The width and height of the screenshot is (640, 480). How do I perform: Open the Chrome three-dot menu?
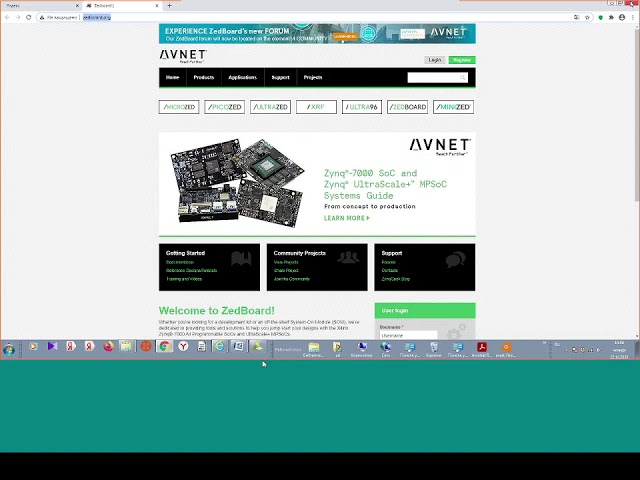coord(632,17)
